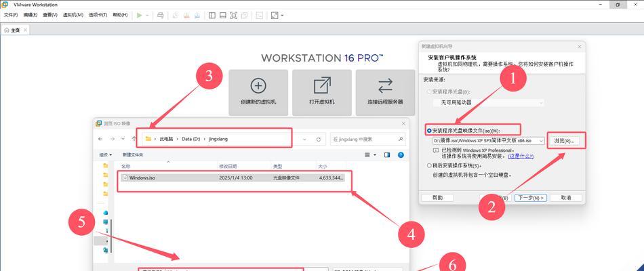Click the Back arrow in the browse ISO dialog

(x=100, y=139)
